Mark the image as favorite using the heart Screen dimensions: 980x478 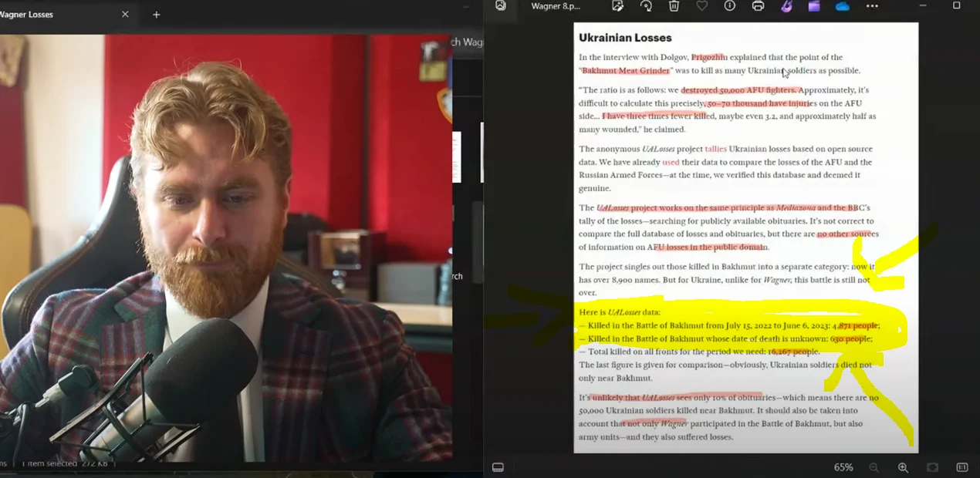pyautogui.click(x=701, y=6)
